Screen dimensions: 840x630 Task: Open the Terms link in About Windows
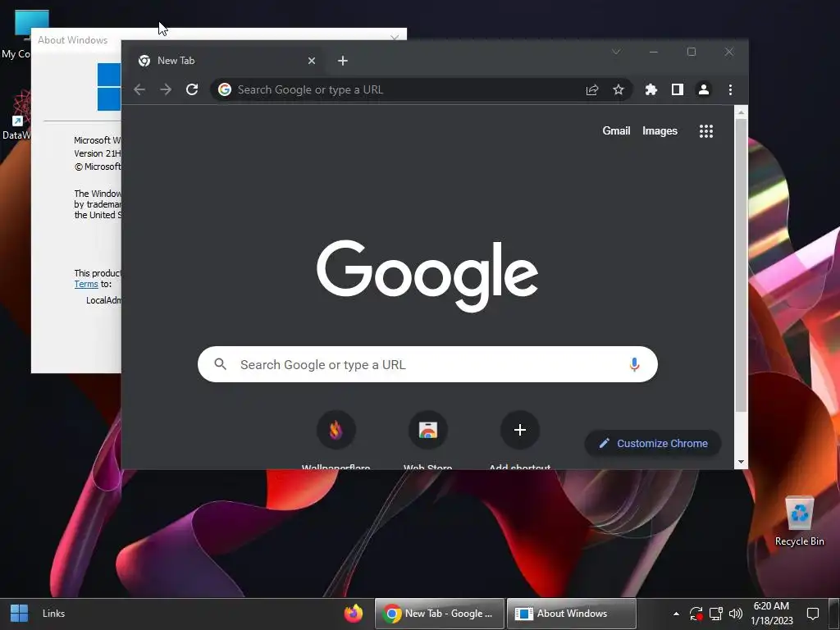point(85,284)
